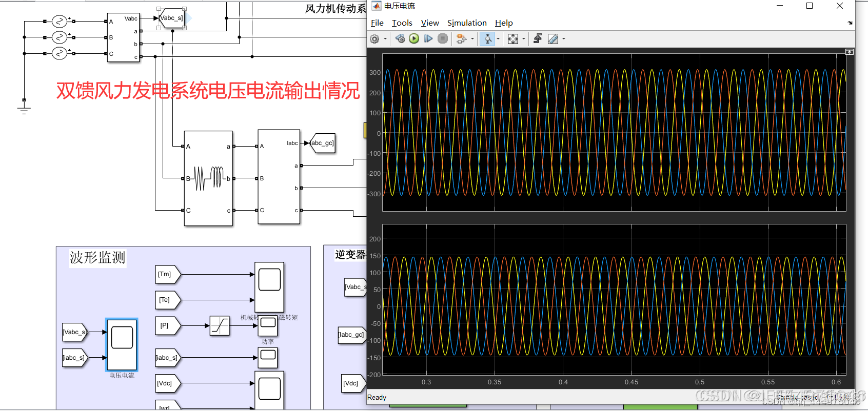This screenshot has height=411, width=868.
Task: Select [Iabc_gc] From tag in 逆变器 area
Action: click(x=352, y=335)
